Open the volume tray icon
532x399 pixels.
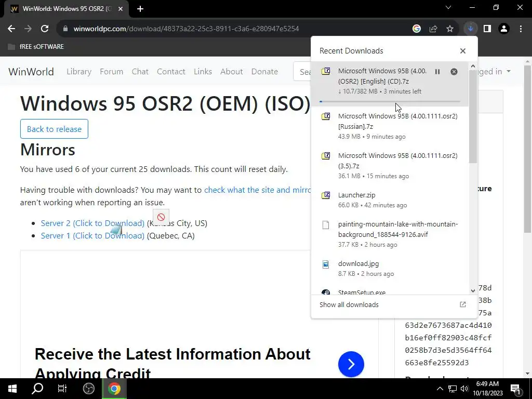coord(465,389)
